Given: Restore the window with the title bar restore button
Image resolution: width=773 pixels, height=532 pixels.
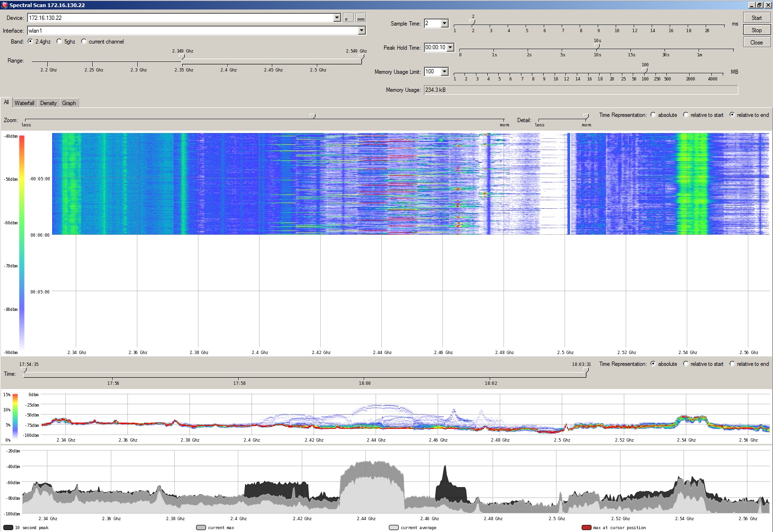Looking at the screenshot, I should 759,5.
